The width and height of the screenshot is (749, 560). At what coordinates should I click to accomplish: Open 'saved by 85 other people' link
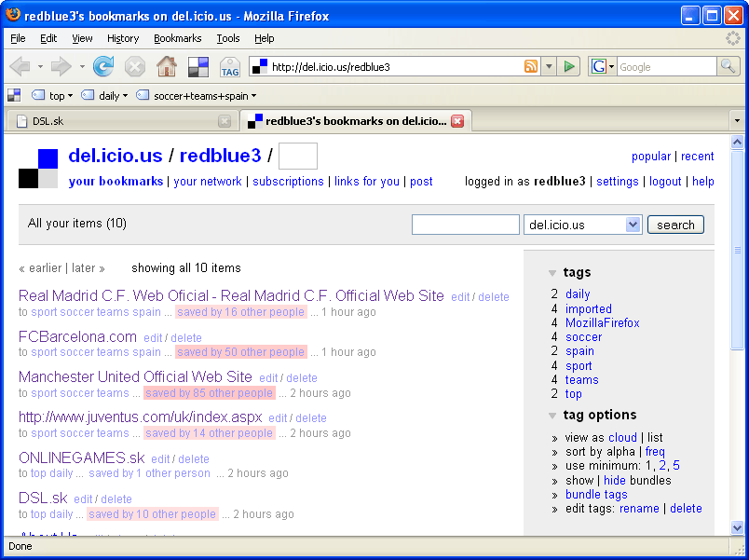(210, 393)
